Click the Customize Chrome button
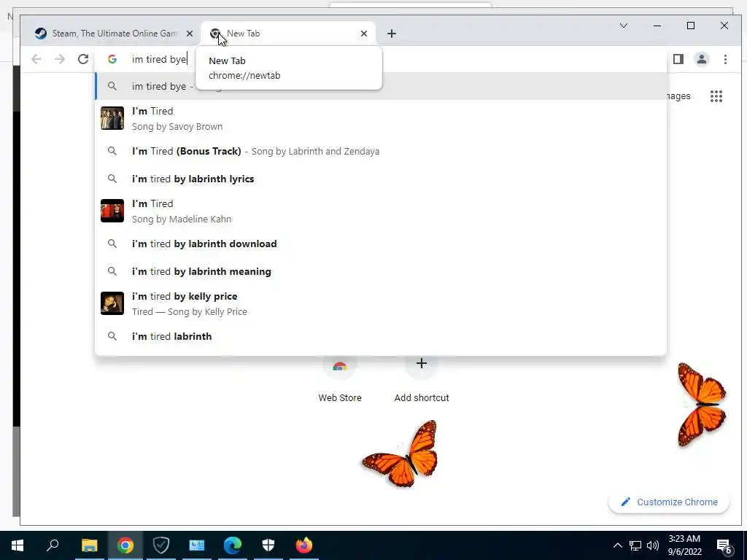Image resolution: width=747 pixels, height=560 pixels. 669,502
